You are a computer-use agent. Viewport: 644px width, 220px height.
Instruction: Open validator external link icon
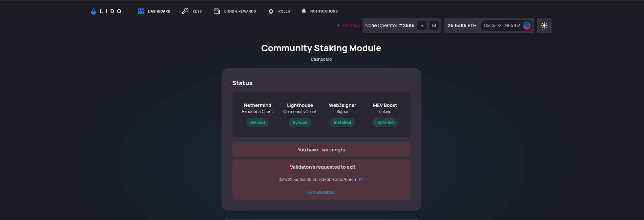361,180
